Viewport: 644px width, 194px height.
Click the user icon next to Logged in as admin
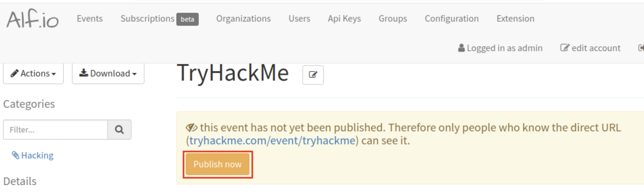461,48
